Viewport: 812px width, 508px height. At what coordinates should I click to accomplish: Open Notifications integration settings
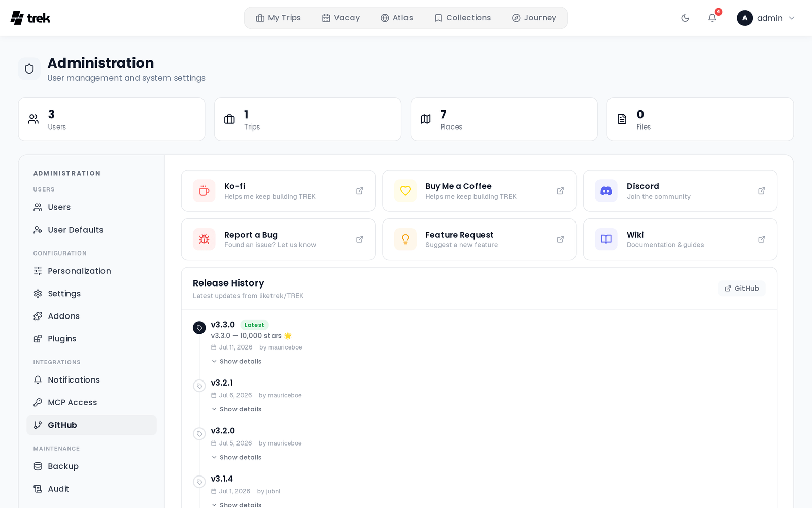(91, 380)
